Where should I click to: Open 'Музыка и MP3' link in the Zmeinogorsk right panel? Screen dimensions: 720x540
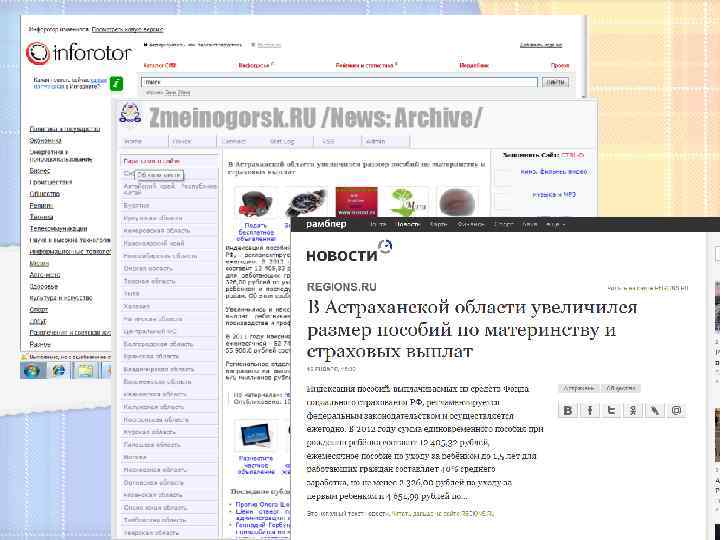coord(554,195)
